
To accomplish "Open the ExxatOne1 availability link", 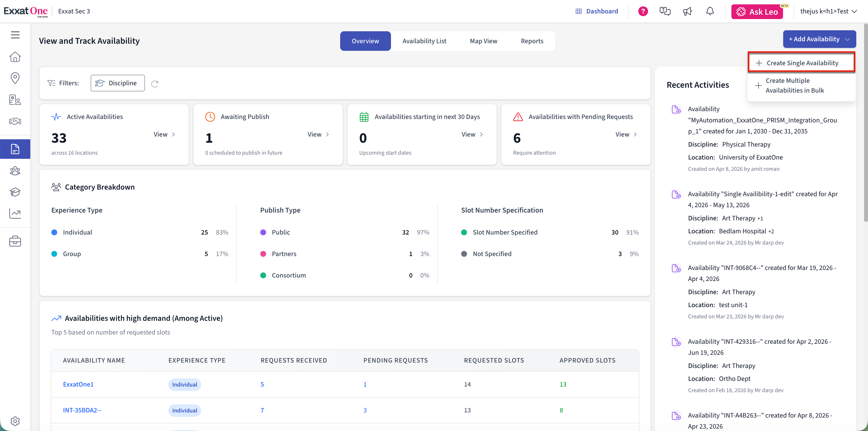I will [78, 384].
